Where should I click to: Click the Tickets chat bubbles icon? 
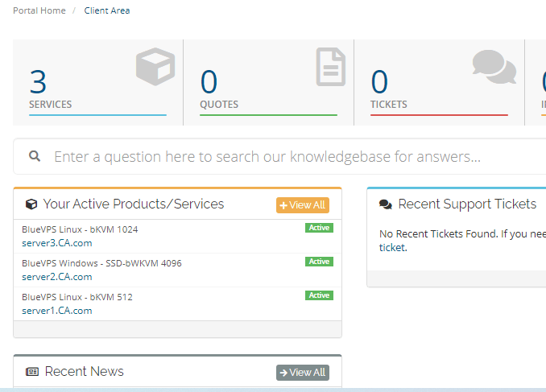[494, 67]
